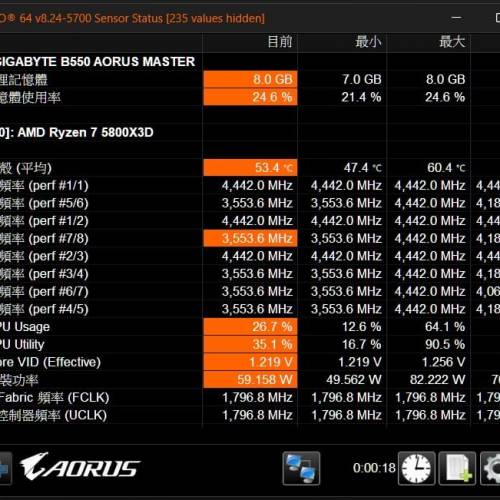Click the blue arrow icon at bottom-left
Image resolution: width=500 pixels, height=500 pixels.
coord(5,468)
